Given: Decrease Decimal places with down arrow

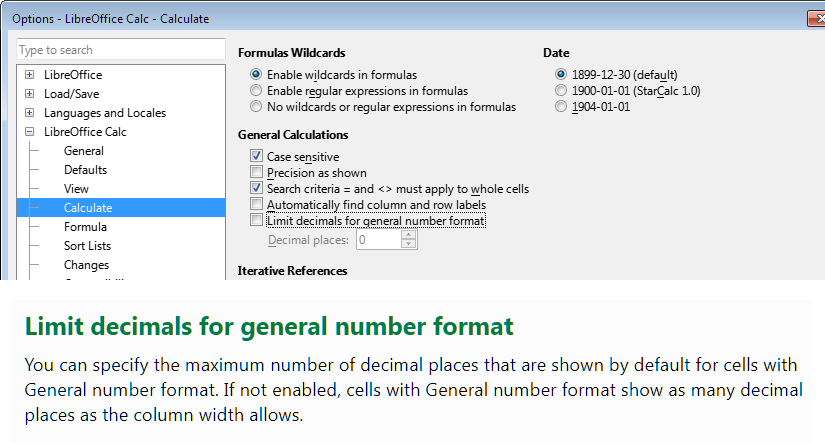Looking at the screenshot, I should click(x=408, y=244).
